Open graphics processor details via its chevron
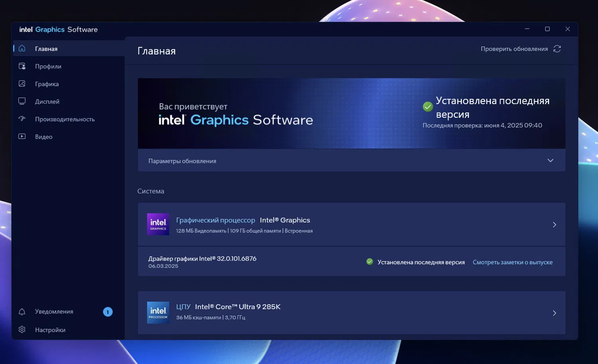This screenshot has width=598, height=364. click(x=555, y=225)
